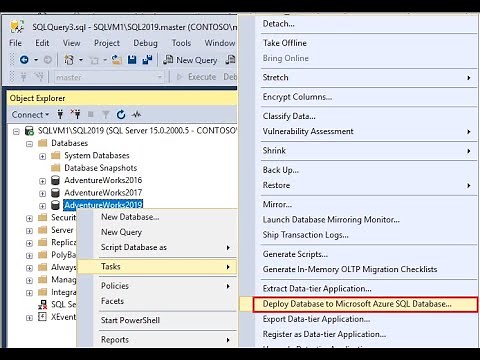Click the Open File folder icon
This screenshot has height=360, width=480.
click(x=117, y=60)
